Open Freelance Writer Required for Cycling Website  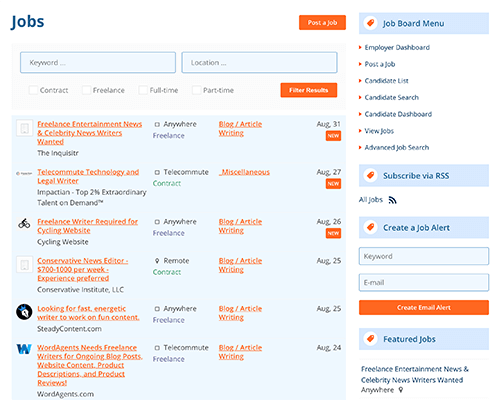87,226
